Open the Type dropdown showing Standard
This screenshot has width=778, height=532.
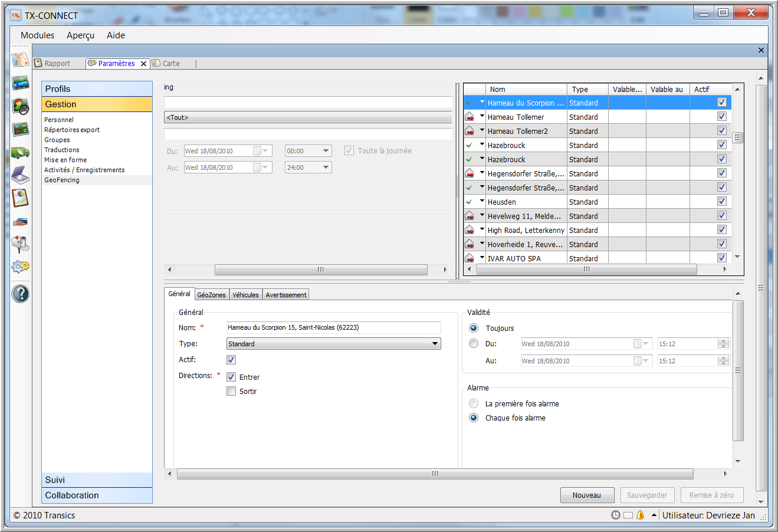(x=333, y=344)
